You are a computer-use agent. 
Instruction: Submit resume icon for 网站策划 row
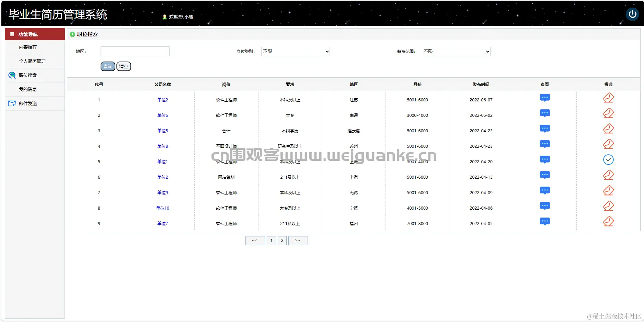(608, 175)
